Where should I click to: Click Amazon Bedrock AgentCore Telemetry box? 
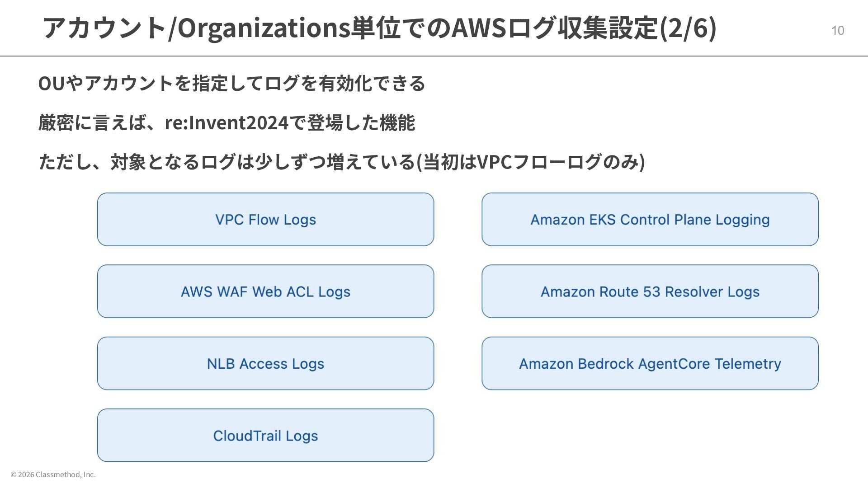pos(650,363)
